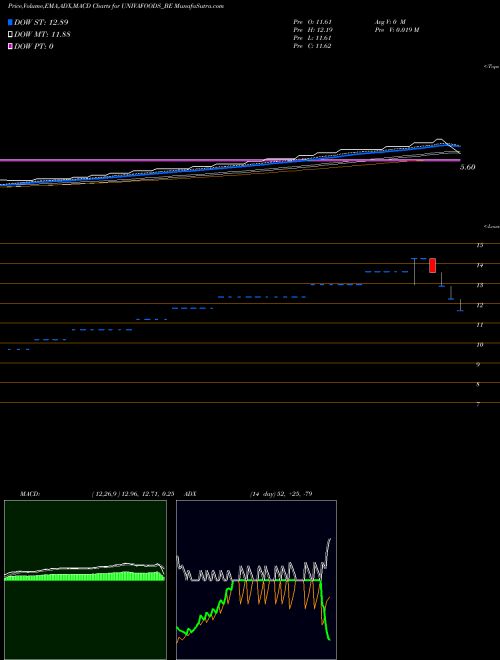Open the dark blue ADX indicator panel

point(256,580)
